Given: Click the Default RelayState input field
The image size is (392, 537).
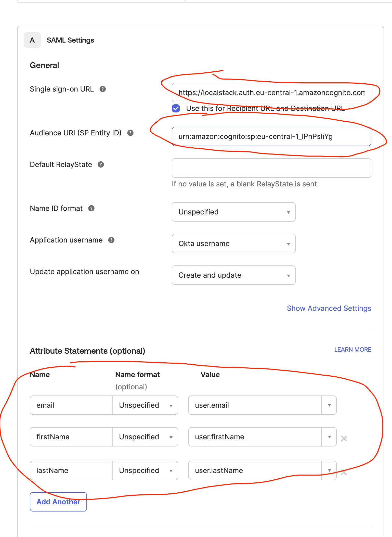Looking at the screenshot, I should (271, 168).
